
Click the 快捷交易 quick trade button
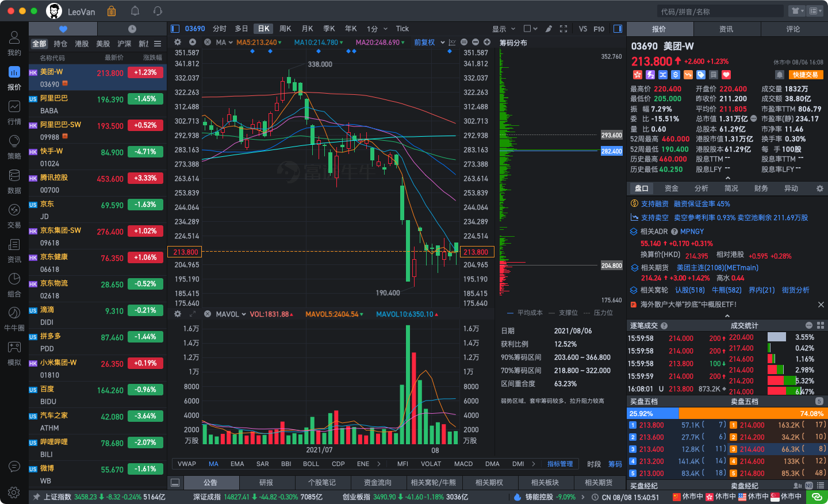pyautogui.click(x=805, y=75)
